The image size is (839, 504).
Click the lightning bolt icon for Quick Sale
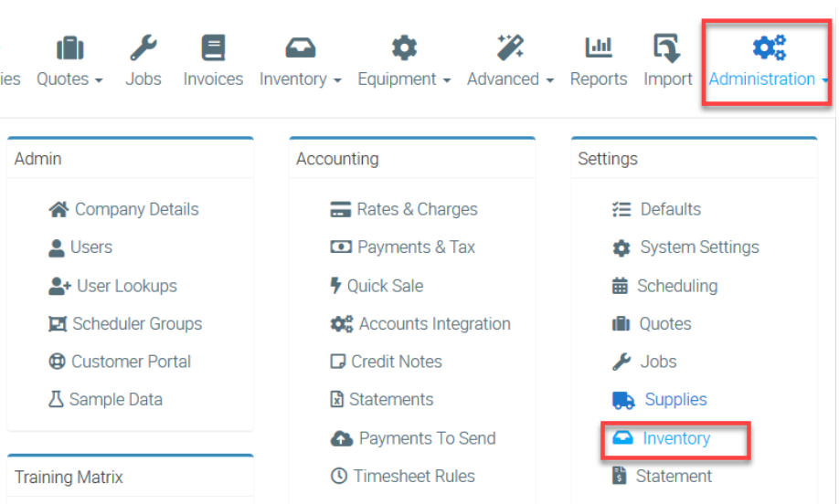coord(335,286)
